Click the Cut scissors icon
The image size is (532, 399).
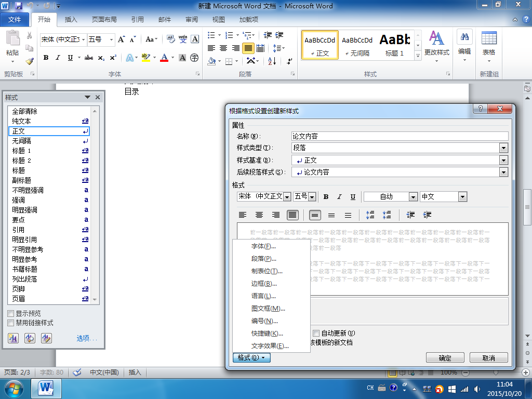30,36
